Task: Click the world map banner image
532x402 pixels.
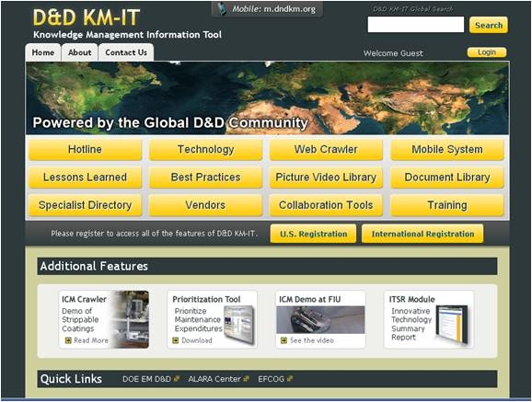Action: click(267, 98)
